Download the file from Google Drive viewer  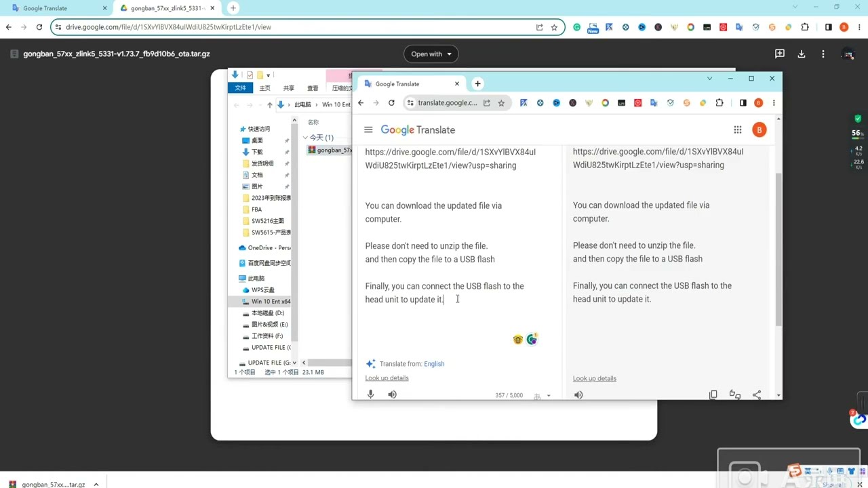tap(802, 54)
